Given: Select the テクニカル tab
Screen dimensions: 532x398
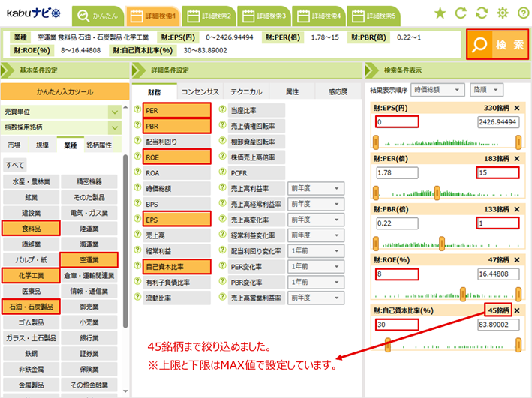Looking at the screenshot, I should point(245,91).
